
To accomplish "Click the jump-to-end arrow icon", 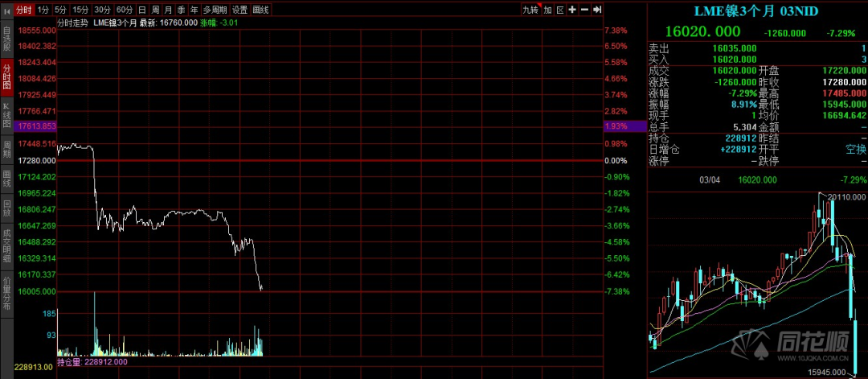I will point(596,10).
